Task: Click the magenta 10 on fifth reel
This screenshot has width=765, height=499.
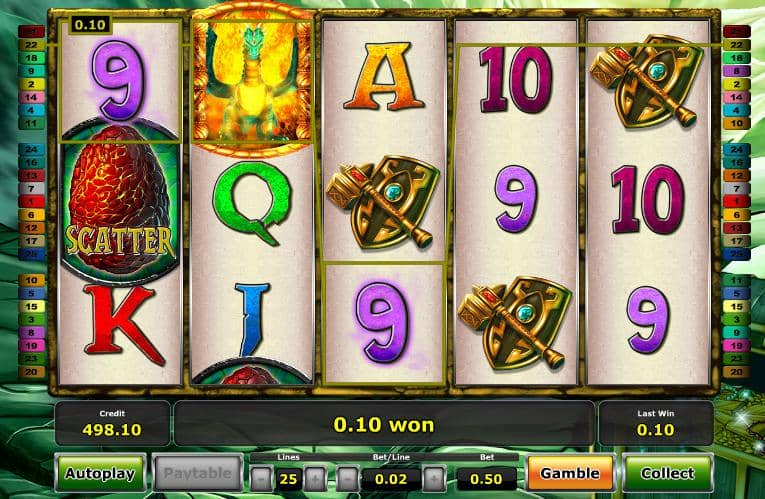Action: pos(648,199)
